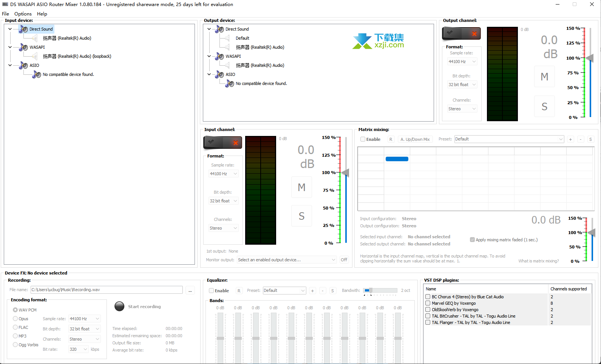The width and height of the screenshot is (601, 364).
Task: Open 'What is matrix mixing?' link
Action: (538, 261)
